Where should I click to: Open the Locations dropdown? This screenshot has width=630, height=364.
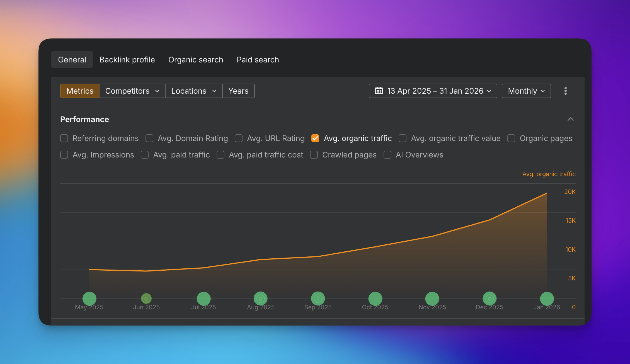(x=194, y=91)
